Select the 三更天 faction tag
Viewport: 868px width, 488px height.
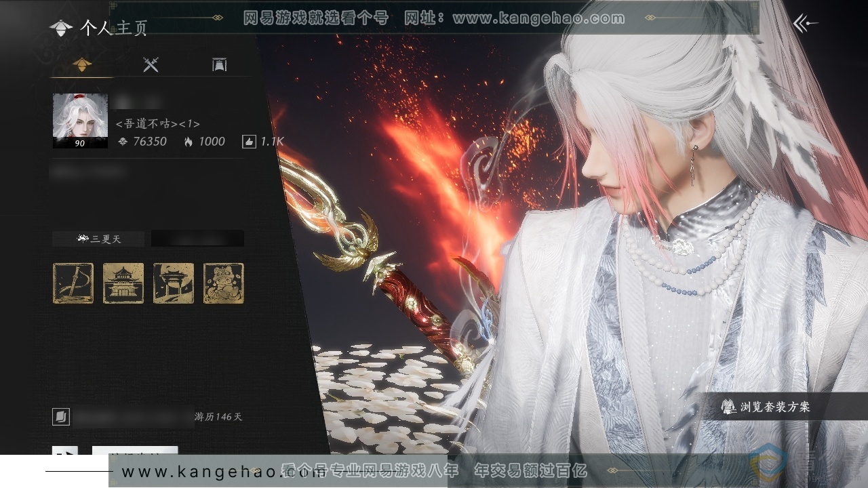pos(98,239)
